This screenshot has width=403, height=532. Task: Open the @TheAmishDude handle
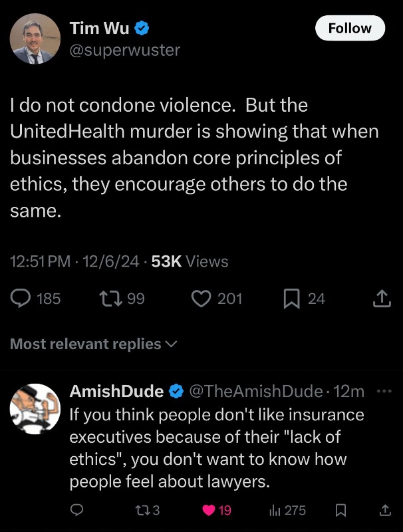tap(258, 392)
